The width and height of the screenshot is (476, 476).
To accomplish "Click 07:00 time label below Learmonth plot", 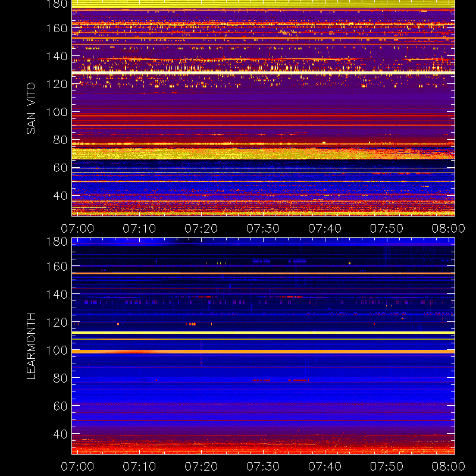I will click(77, 466).
